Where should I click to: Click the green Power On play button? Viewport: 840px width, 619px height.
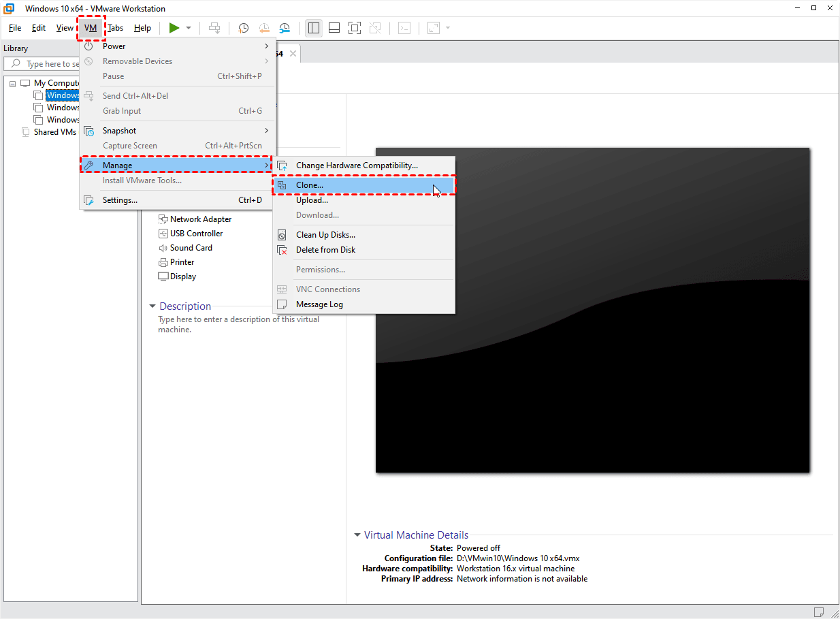pyautogui.click(x=174, y=28)
